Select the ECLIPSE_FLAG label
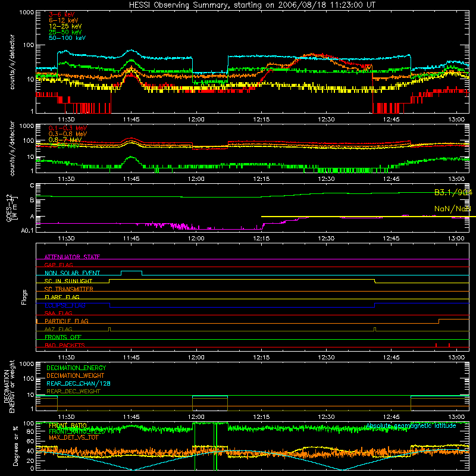Viewport: 476px width, 476px height. [x=65, y=305]
